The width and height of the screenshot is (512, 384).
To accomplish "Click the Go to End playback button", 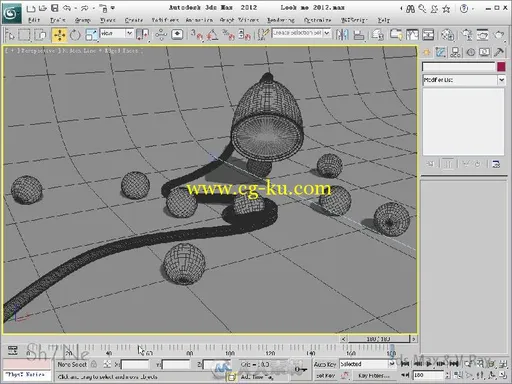I will click(x=454, y=364).
